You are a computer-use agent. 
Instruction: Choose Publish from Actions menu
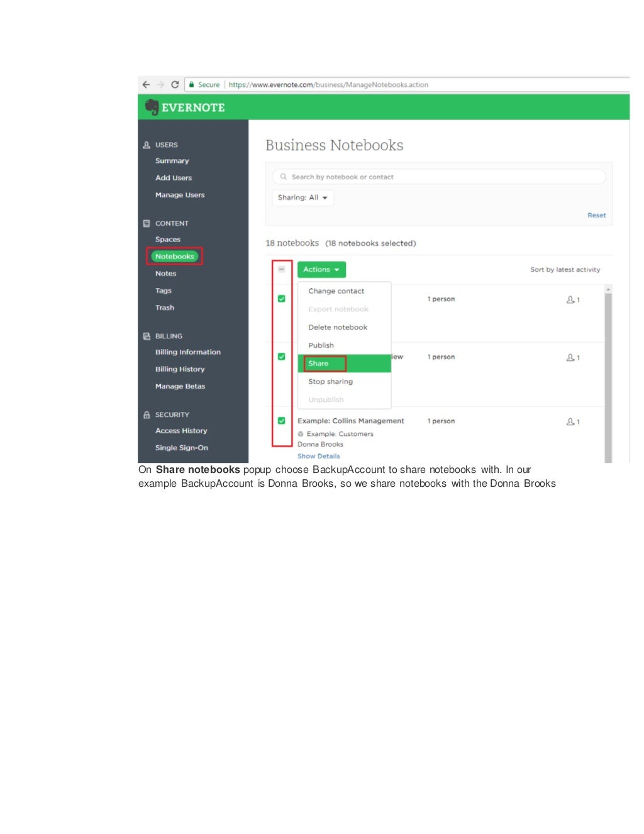tap(344, 345)
